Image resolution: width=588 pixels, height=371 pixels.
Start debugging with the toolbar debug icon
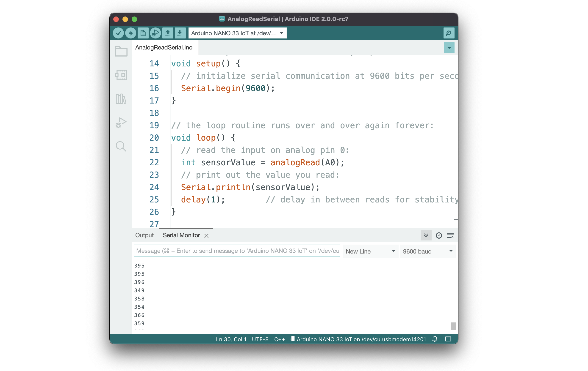pyautogui.click(x=155, y=33)
